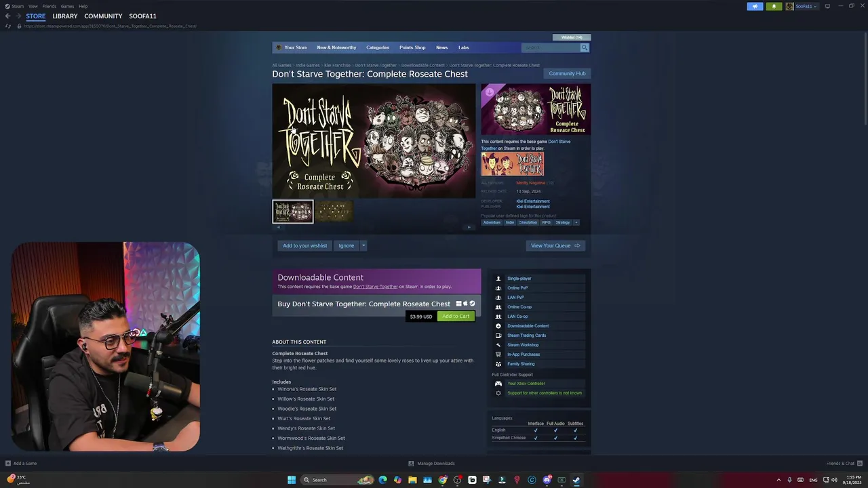
Task: Open the Steam menu
Action: tap(18, 6)
